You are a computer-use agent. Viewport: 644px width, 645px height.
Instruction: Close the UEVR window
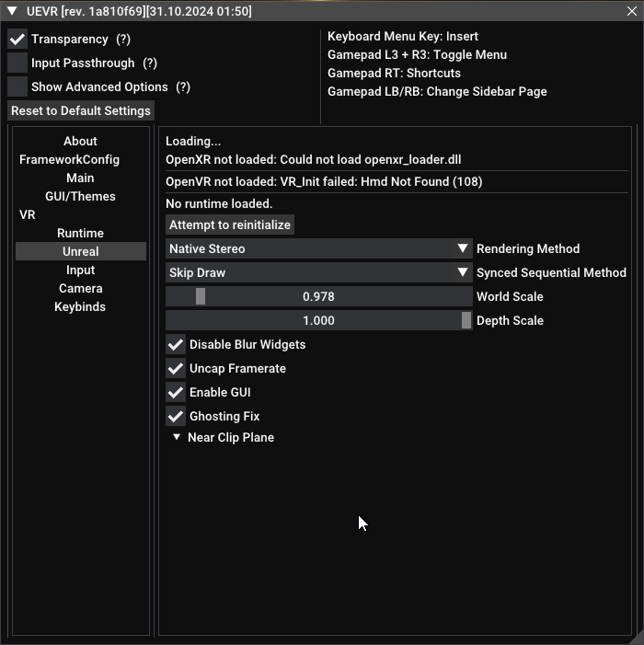click(x=632, y=11)
